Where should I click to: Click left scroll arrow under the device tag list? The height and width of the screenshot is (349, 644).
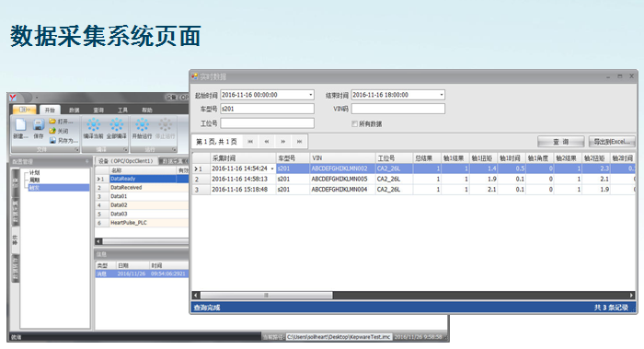coord(98,241)
